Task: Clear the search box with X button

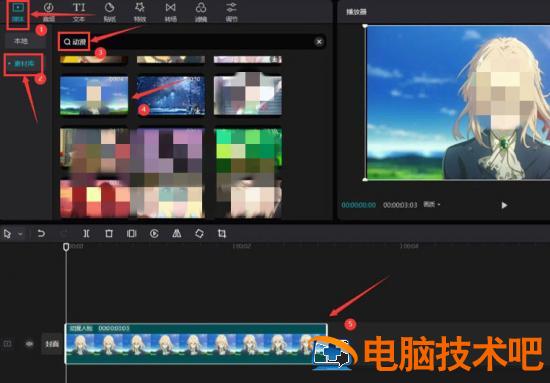Action: pos(319,42)
